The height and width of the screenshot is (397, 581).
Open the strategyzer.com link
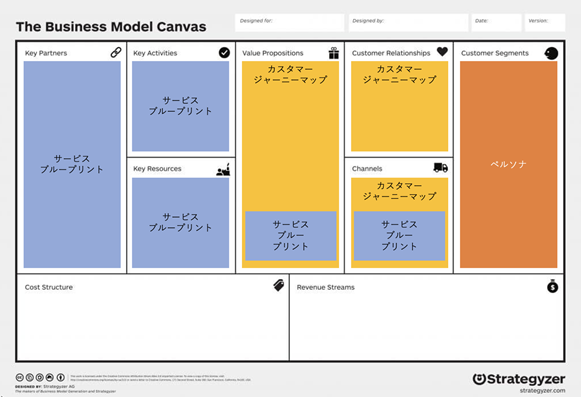(x=542, y=391)
